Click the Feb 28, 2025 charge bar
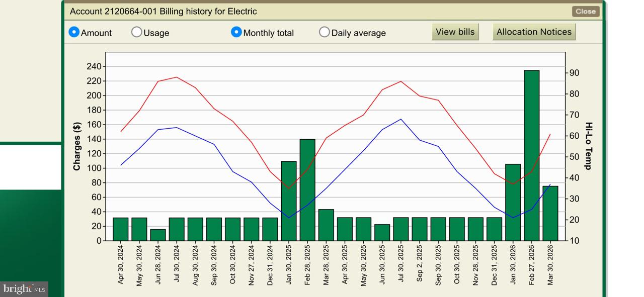This screenshot has height=297, width=644. click(307, 190)
